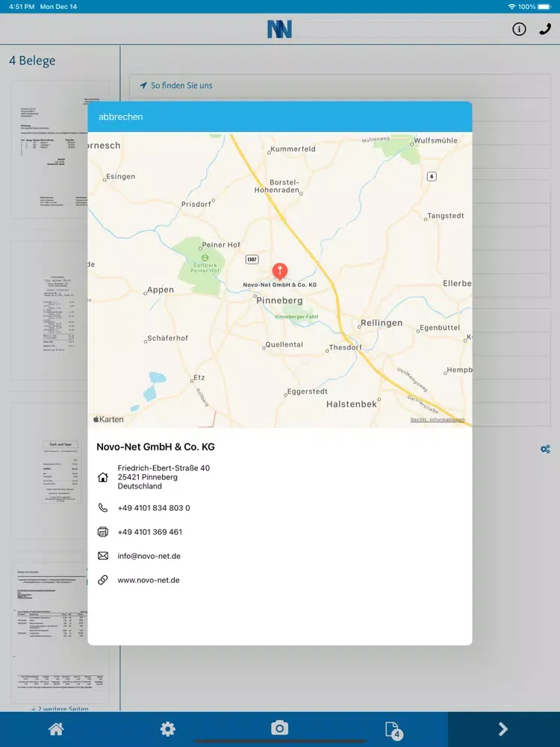
Task: Open www.novo-net.de website link
Action: coord(149,580)
